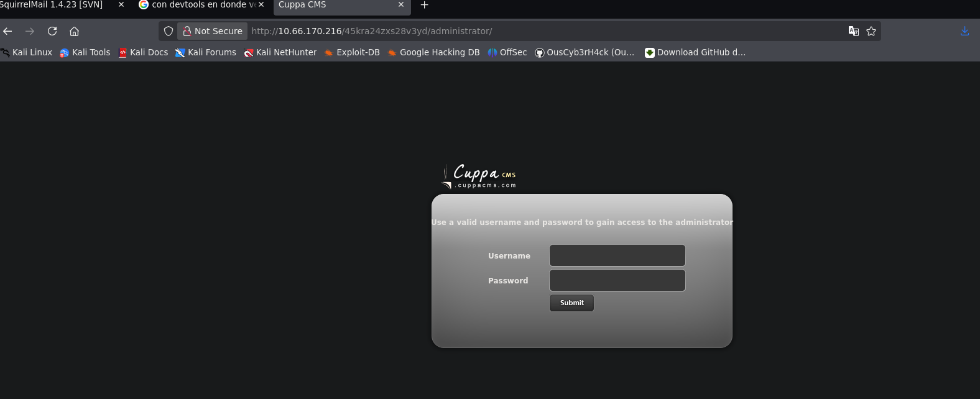Close the SquirrelMail tab

(x=121, y=4)
